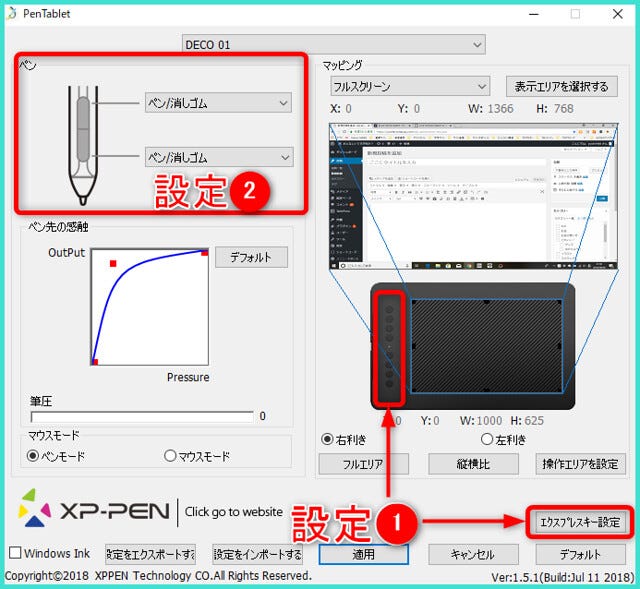The height and width of the screenshot is (589, 640).
Task: Click 設定をインポートする import button
Action: pyautogui.click(x=258, y=554)
